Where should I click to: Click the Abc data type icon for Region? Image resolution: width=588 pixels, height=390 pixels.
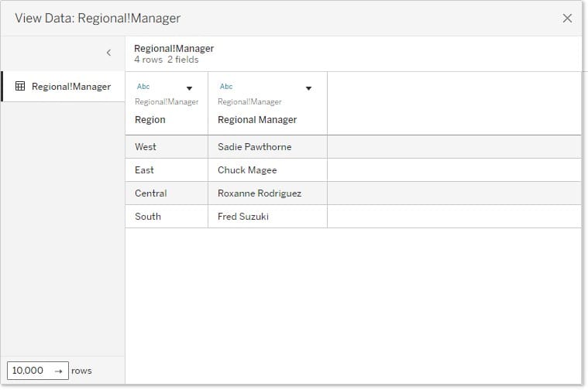point(143,87)
